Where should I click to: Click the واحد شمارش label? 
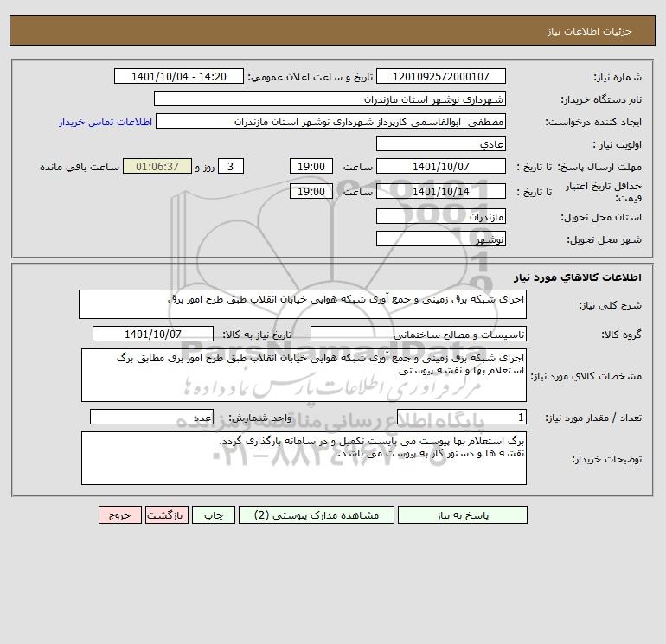(260, 418)
